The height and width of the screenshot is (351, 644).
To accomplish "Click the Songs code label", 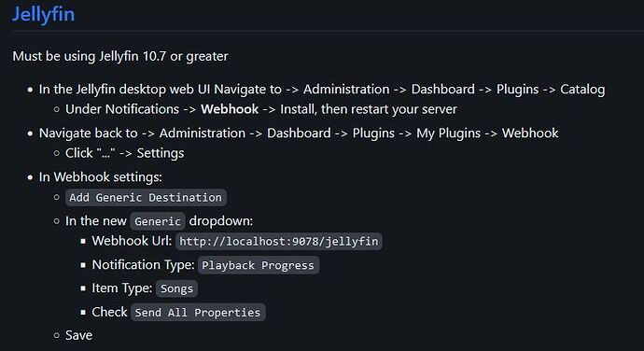I will [176, 288].
